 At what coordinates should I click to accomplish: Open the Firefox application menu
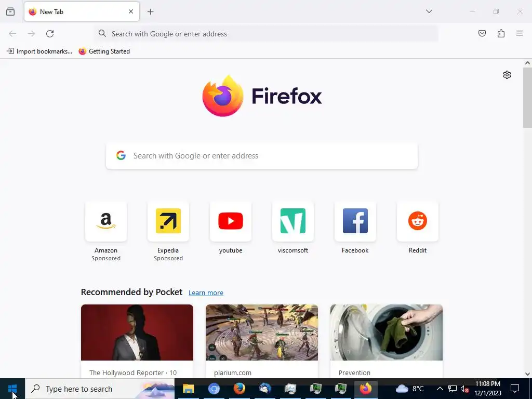[x=520, y=33]
